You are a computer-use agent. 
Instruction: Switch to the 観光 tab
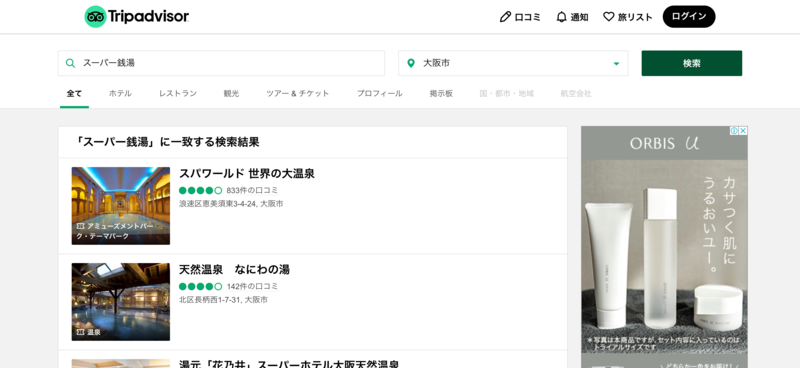pyautogui.click(x=231, y=93)
